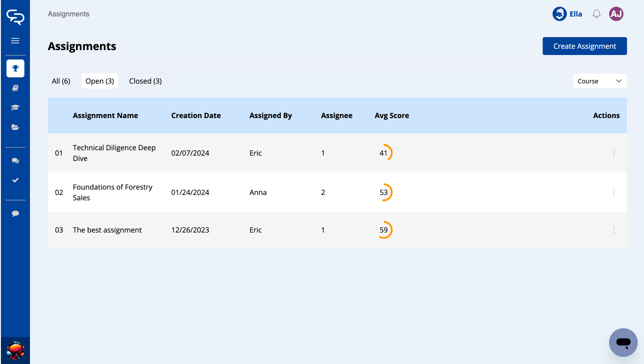Click the 41 average score progress ring
The height and width of the screenshot is (364, 644).
point(384,153)
